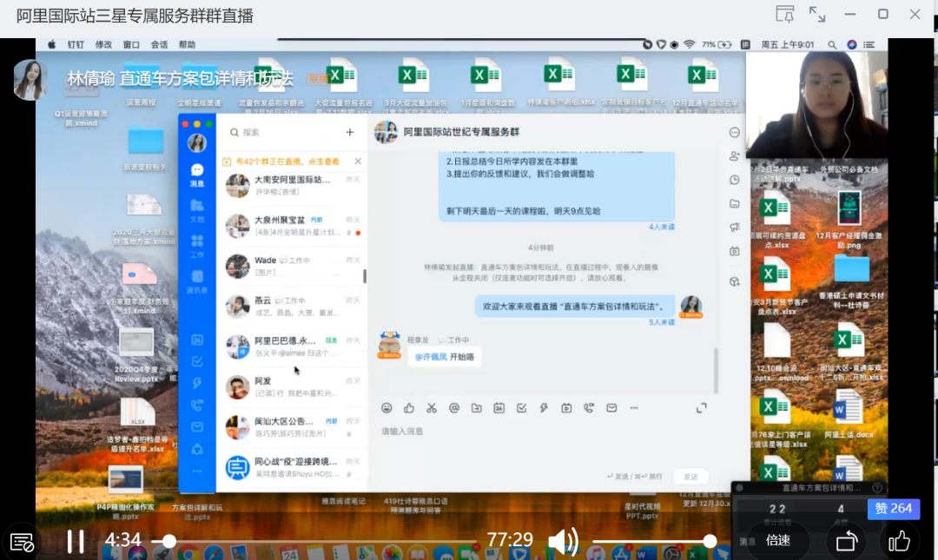The width and height of the screenshot is (938, 560).
Task: Click the @ mention icon in chat toolbar
Action: (454, 408)
